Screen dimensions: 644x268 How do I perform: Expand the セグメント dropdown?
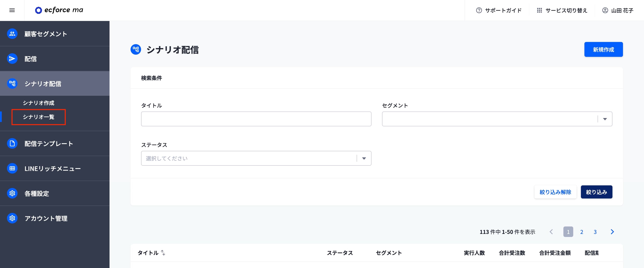click(605, 119)
